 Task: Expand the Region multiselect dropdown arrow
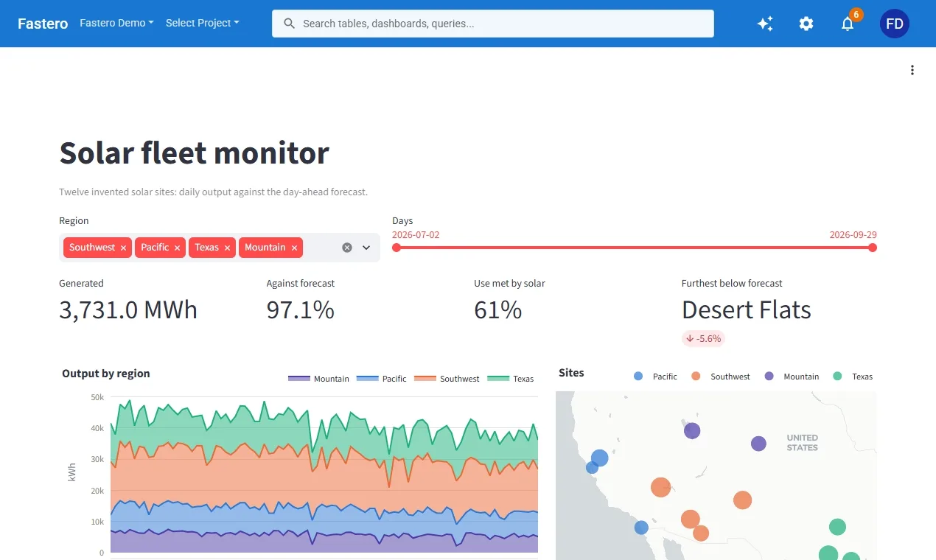coord(366,248)
